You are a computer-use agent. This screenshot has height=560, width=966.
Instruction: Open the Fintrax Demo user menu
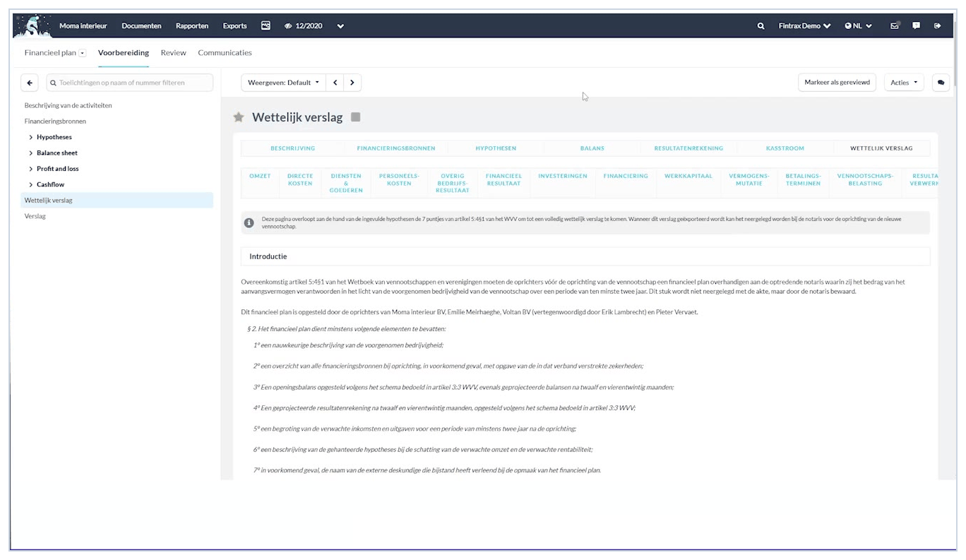[804, 26]
